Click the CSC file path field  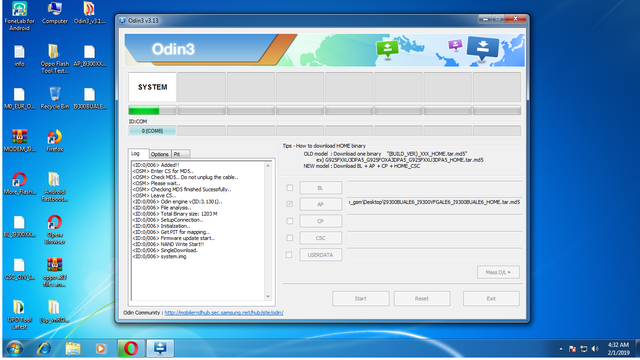[434, 238]
